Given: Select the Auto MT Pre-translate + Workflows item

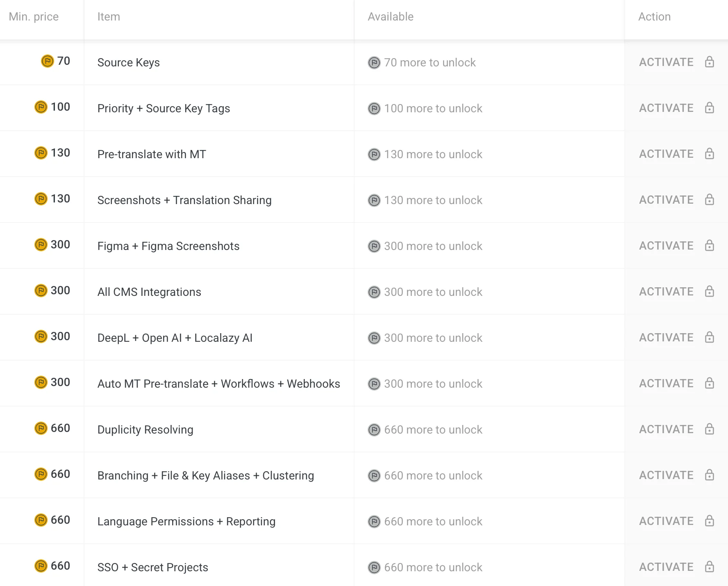Looking at the screenshot, I should point(218,384).
